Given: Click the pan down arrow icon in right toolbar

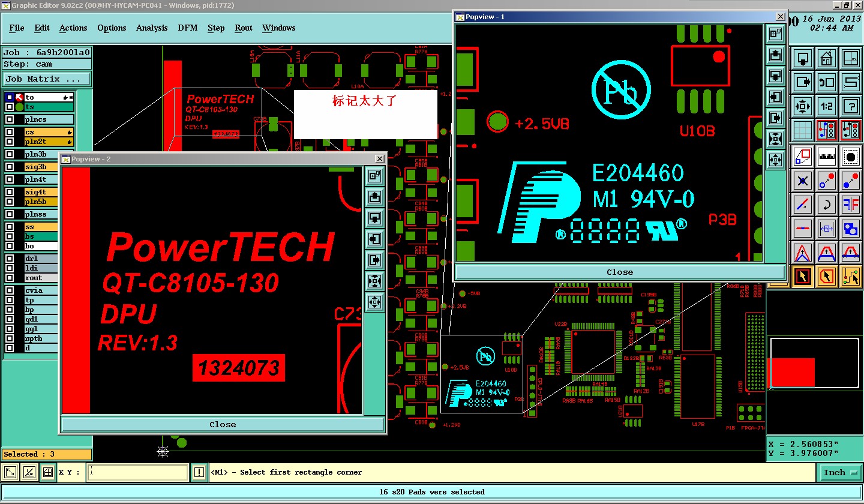Looking at the screenshot, I should coord(803,59).
